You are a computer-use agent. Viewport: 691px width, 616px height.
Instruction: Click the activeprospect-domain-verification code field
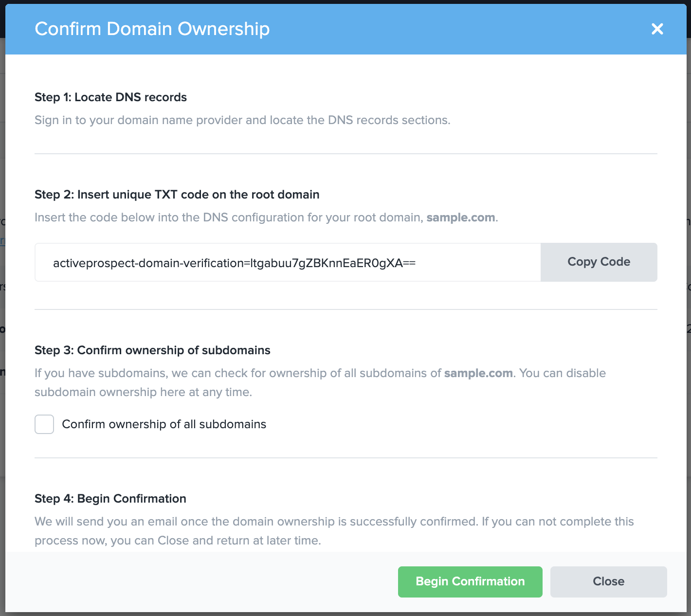pos(287,263)
